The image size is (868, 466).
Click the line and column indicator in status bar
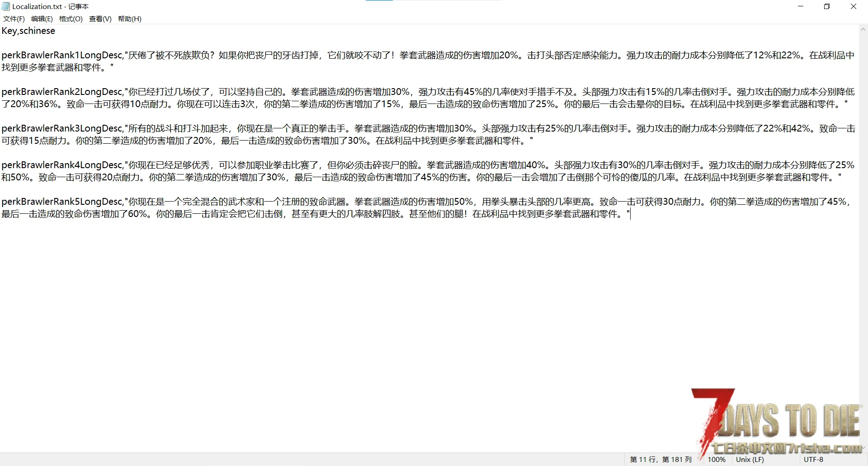point(660,459)
